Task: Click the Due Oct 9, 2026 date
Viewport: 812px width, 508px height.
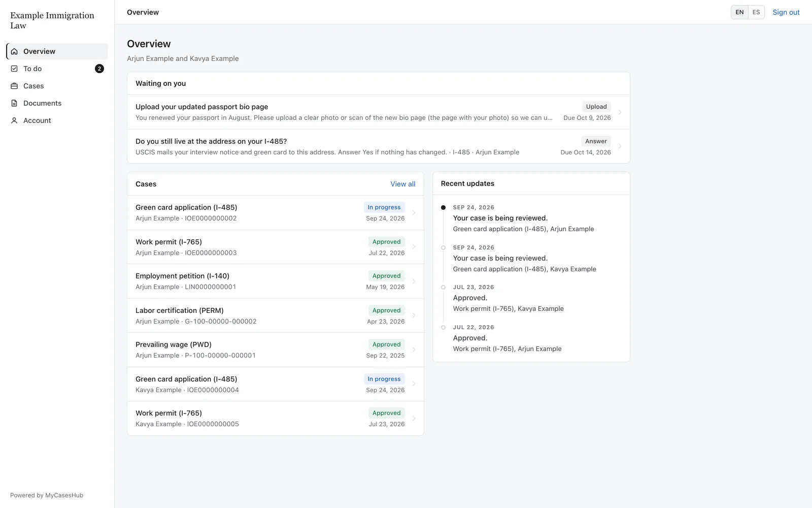Action: tap(587, 118)
